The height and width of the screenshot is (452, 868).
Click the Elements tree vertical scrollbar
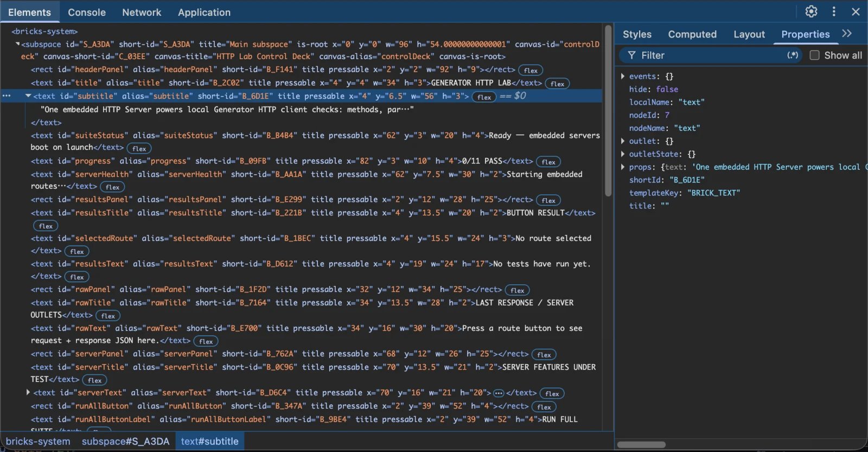[x=608, y=111]
